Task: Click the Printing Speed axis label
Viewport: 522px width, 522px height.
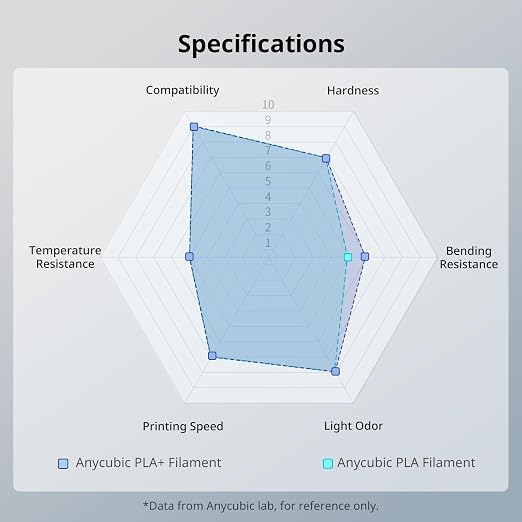Action: point(183,426)
